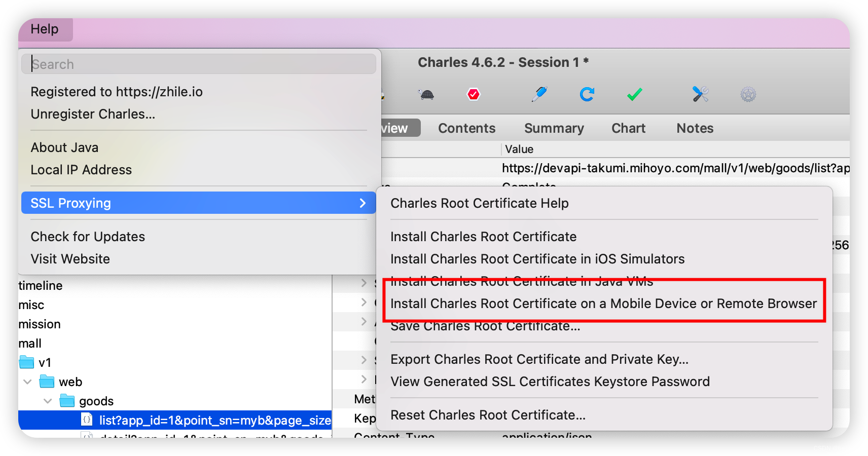Viewport: 868px width, 456px height.
Task: View Generated SSL Certificates Keystore Password
Action: point(550,382)
